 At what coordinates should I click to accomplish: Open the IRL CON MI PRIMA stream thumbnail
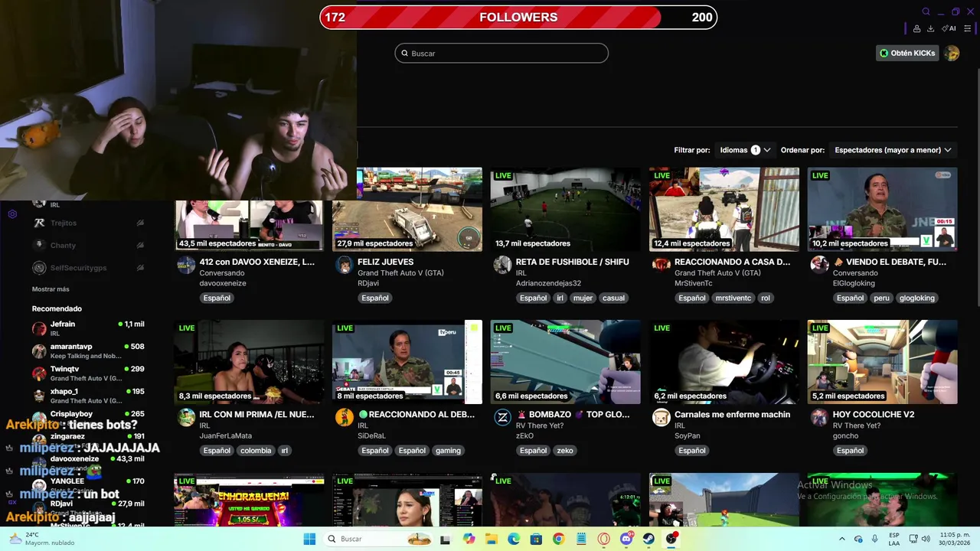tap(249, 362)
